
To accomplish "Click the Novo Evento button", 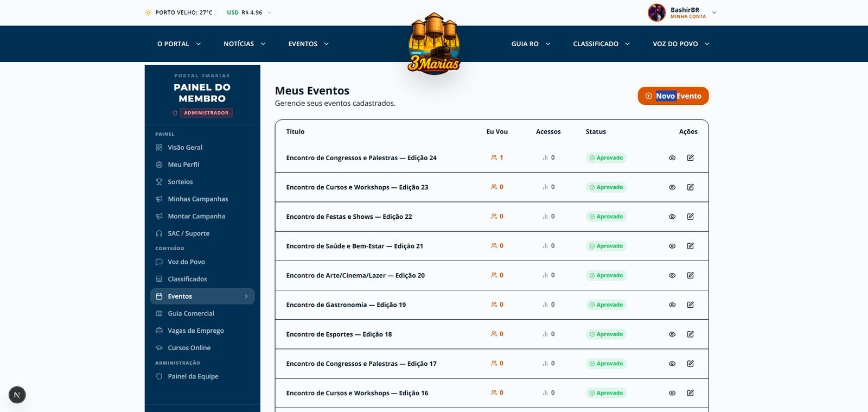I will coord(673,96).
